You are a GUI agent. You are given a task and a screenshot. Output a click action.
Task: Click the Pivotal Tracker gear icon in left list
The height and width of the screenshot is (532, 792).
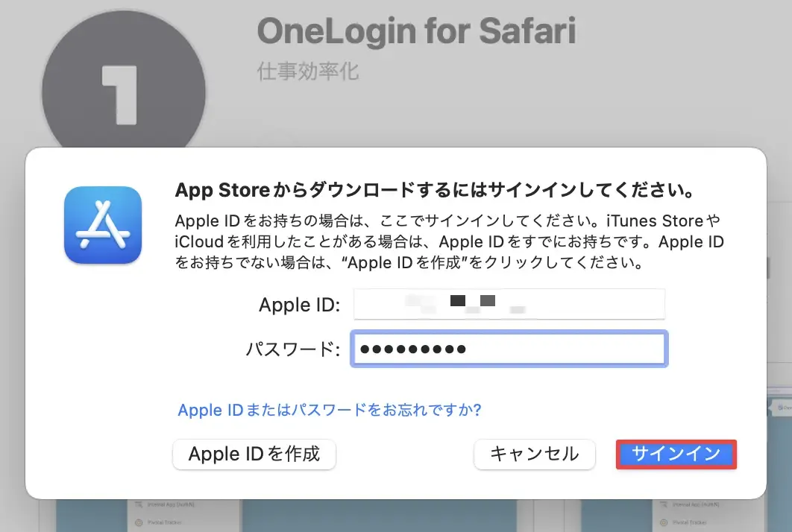pyautogui.click(x=139, y=521)
